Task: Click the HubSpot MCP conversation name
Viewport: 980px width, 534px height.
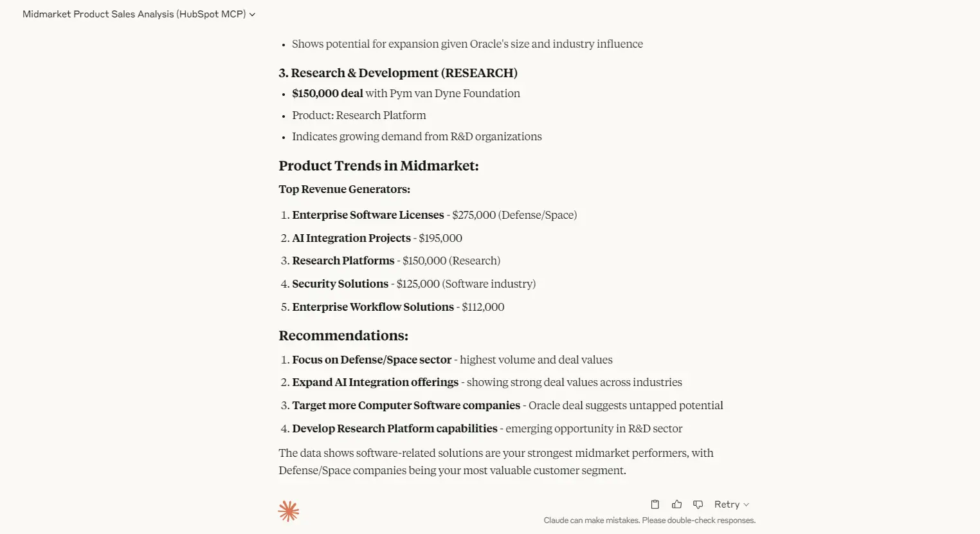Action: click(x=212, y=14)
